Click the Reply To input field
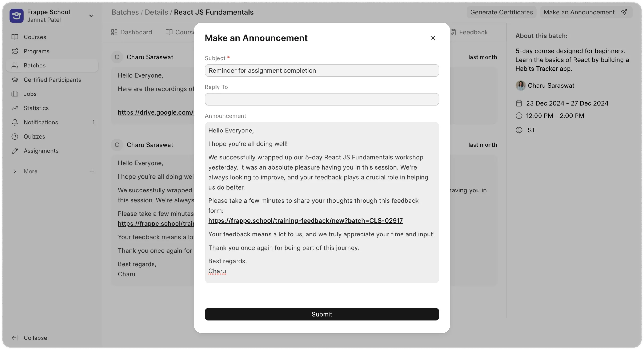644x350 pixels. [321, 99]
